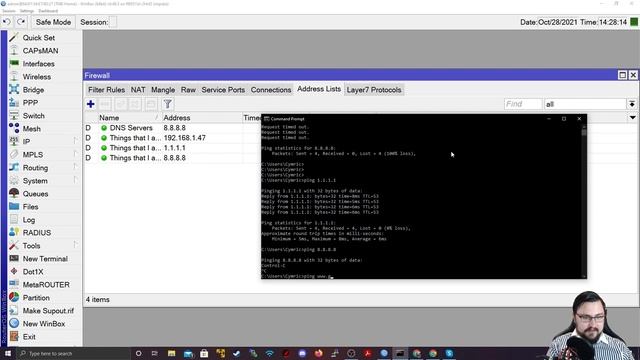
Task: Open the Windows Start menu
Action: tap(8, 353)
